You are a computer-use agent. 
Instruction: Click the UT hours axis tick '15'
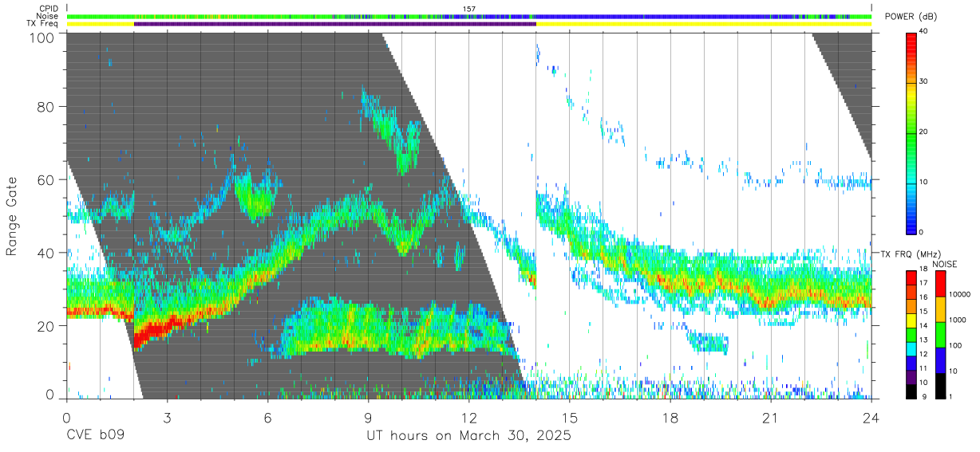570,417
